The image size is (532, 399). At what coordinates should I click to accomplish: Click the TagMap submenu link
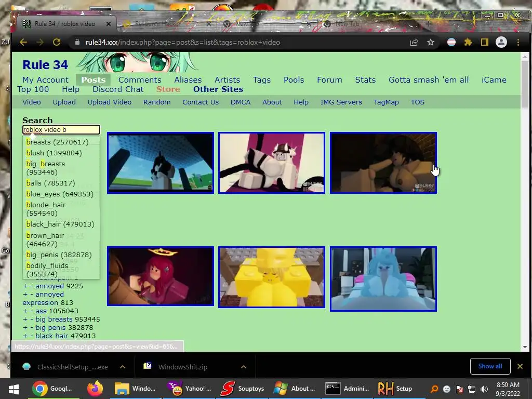coord(386,102)
